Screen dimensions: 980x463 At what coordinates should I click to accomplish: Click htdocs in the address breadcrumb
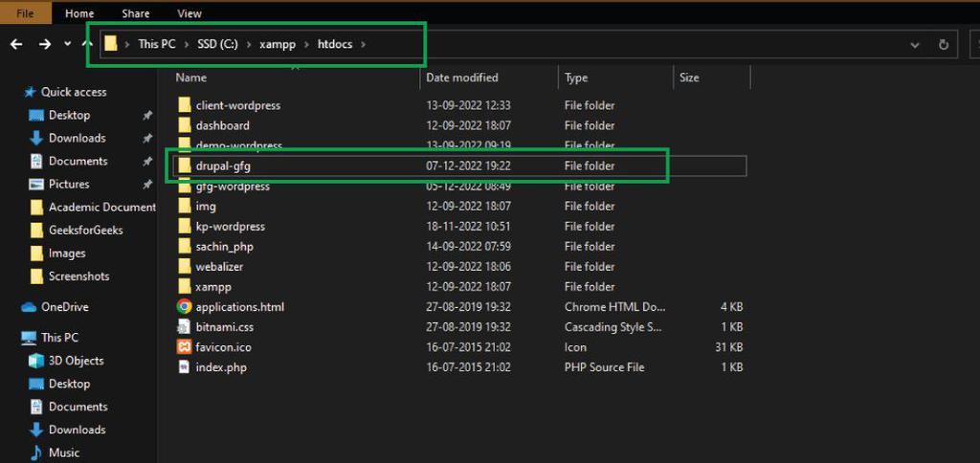[335, 44]
